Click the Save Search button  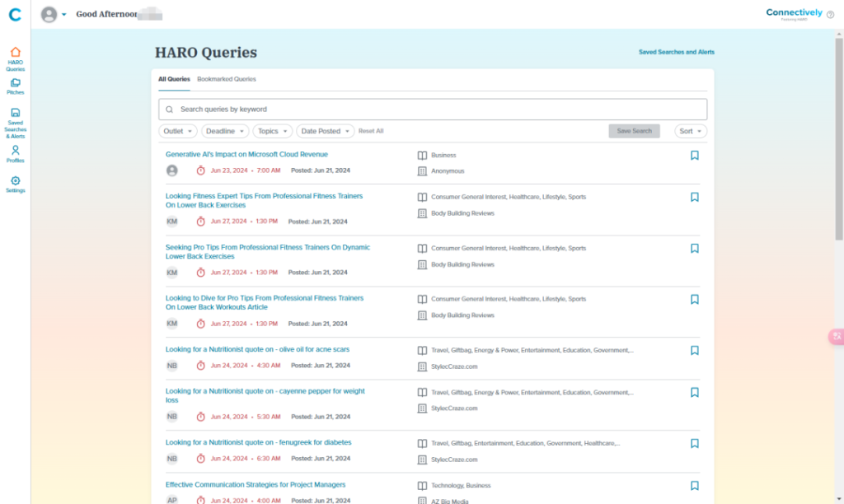point(634,131)
